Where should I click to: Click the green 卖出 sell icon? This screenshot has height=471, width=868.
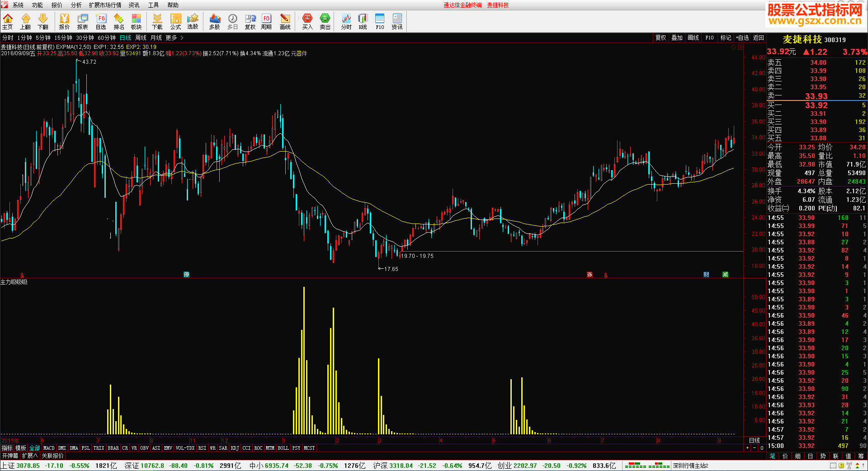pos(325,21)
